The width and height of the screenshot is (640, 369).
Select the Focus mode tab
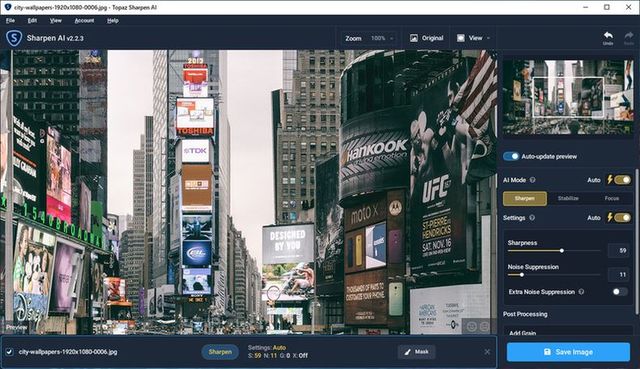611,198
